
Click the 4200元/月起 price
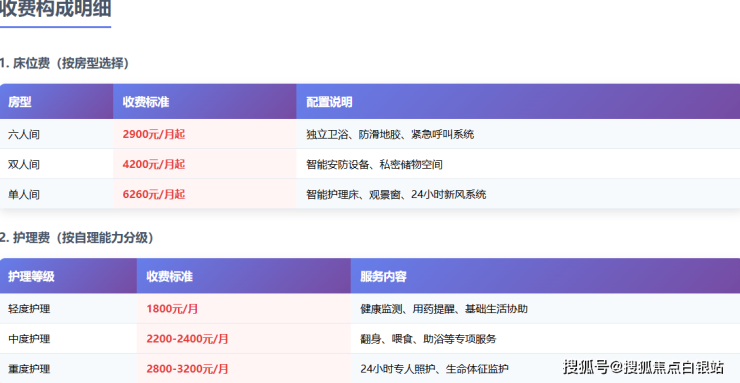pyautogui.click(x=154, y=165)
